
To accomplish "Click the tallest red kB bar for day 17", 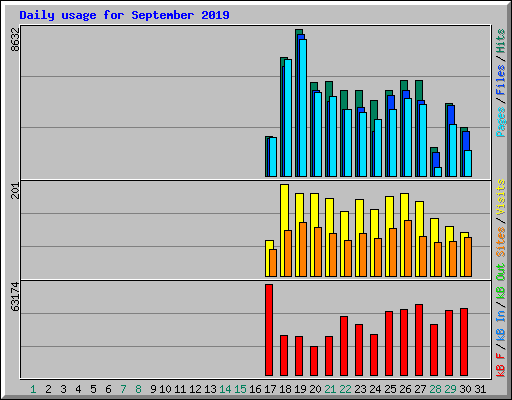I will pyautogui.click(x=269, y=330).
